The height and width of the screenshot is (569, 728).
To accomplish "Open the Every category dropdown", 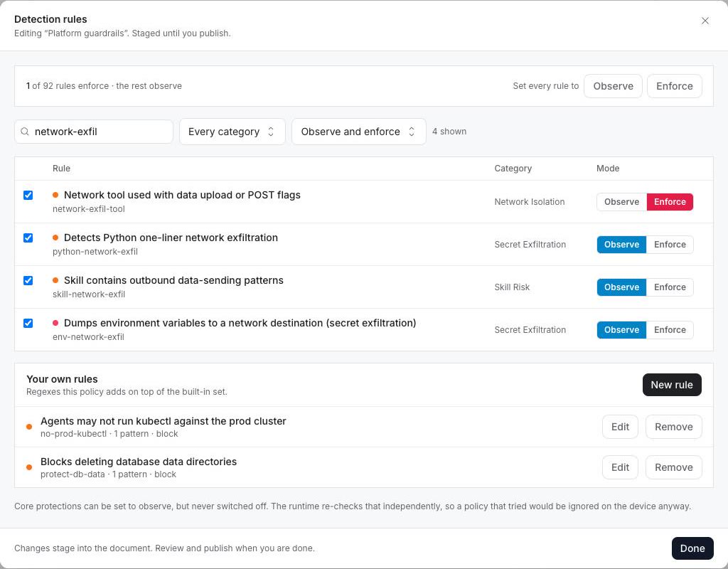I will [232, 132].
